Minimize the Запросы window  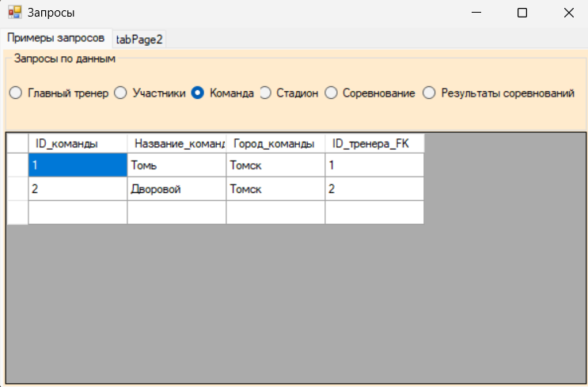point(476,13)
